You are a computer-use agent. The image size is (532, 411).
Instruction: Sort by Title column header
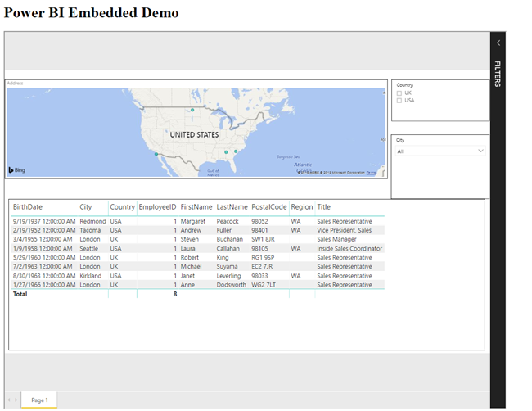click(323, 206)
